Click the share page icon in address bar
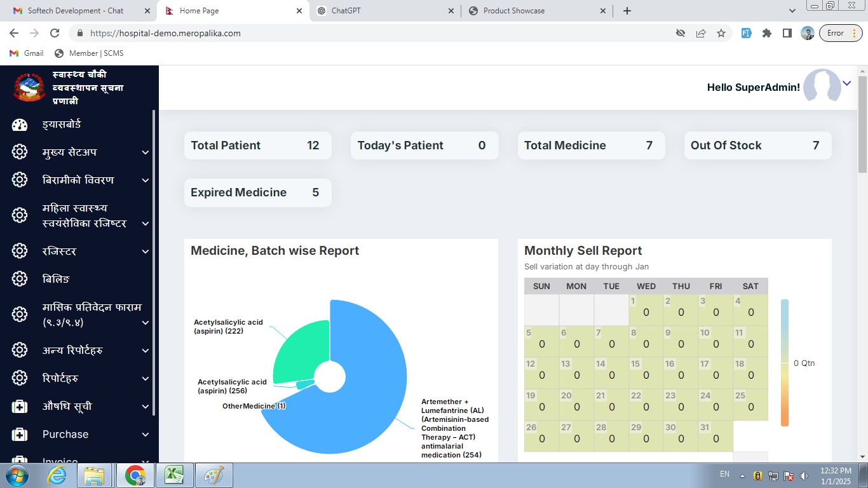This screenshot has height=488, width=868. (x=701, y=33)
